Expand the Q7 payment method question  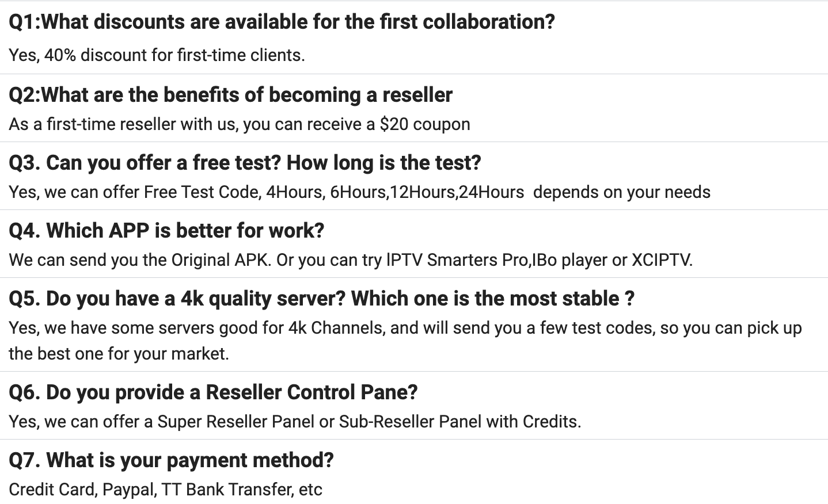(x=171, y=460)
